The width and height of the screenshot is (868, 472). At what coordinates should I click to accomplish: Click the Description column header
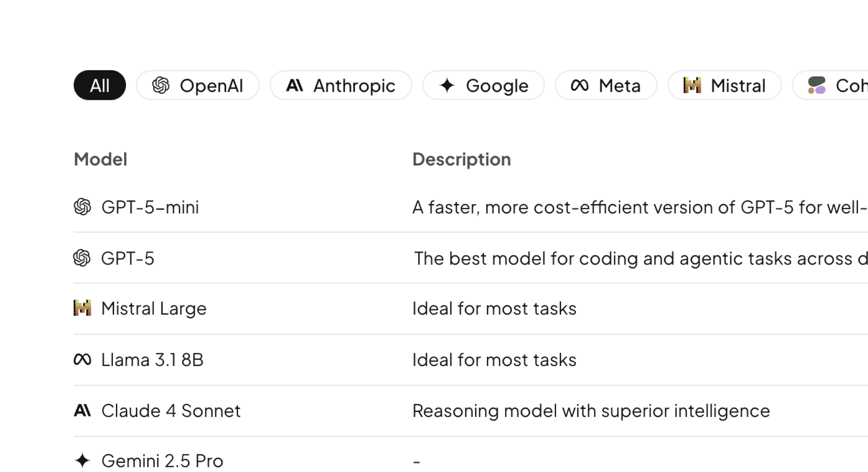click(461, 159)
